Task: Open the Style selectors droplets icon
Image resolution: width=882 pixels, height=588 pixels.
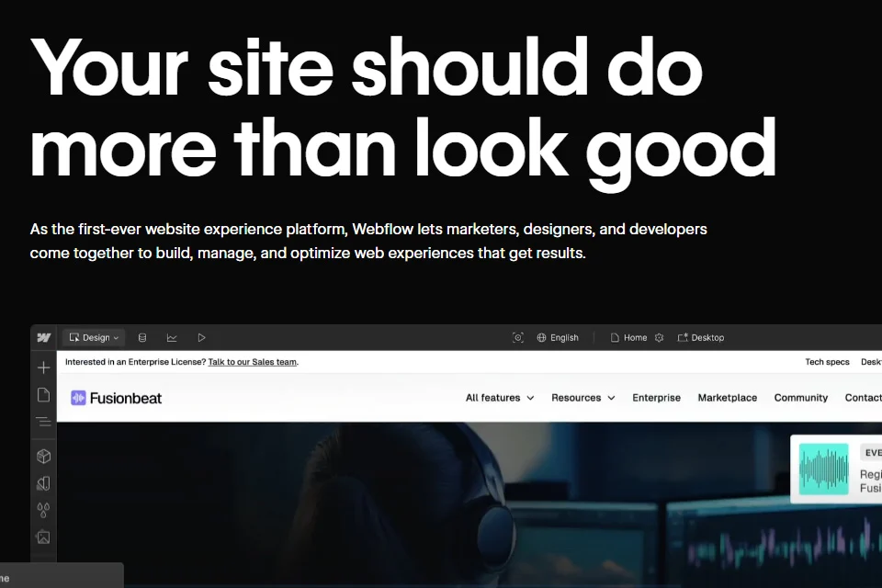Action: click(x=43, y=510)
